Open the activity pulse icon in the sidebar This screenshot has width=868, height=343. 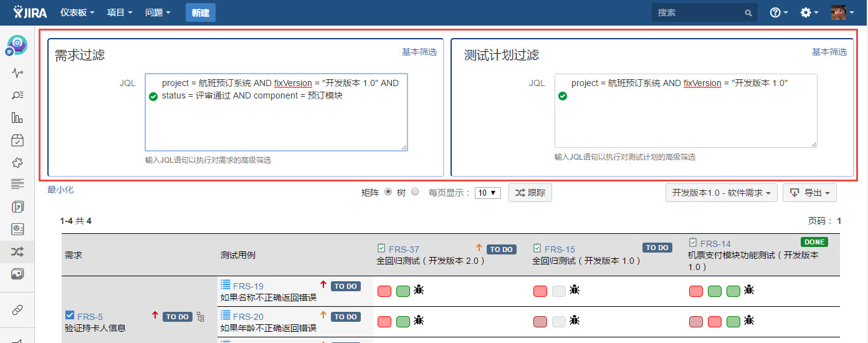[x=17, y=72]
